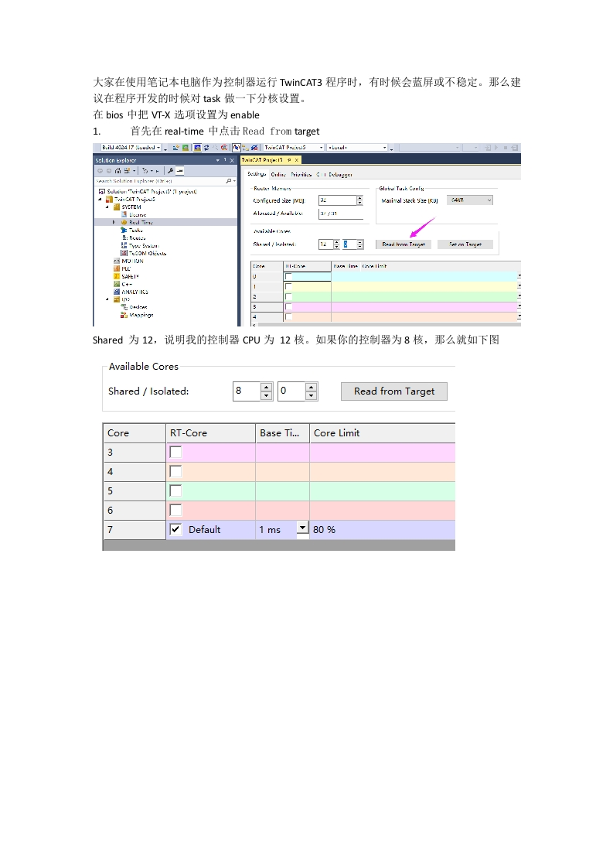Click the red Toggle Free Run icon

click(x=224, y=148)
